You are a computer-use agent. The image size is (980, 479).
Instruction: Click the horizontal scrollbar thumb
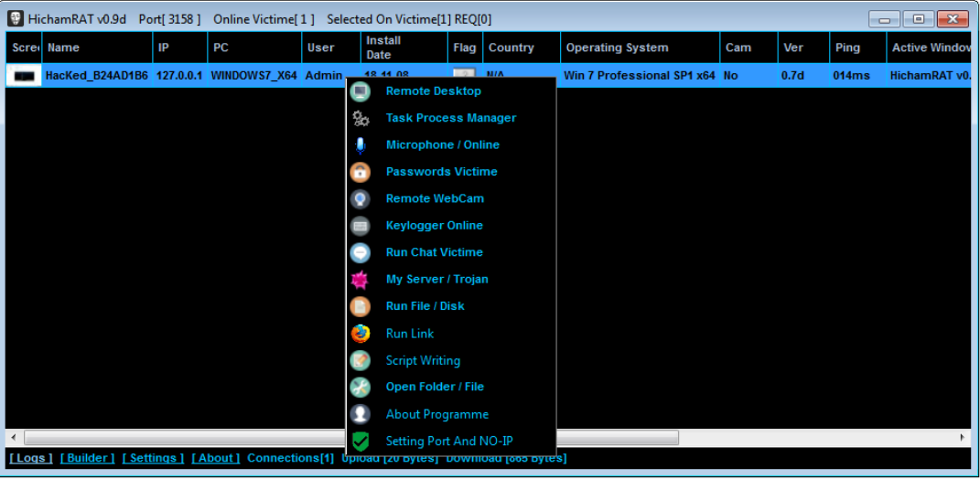point(351,437)
